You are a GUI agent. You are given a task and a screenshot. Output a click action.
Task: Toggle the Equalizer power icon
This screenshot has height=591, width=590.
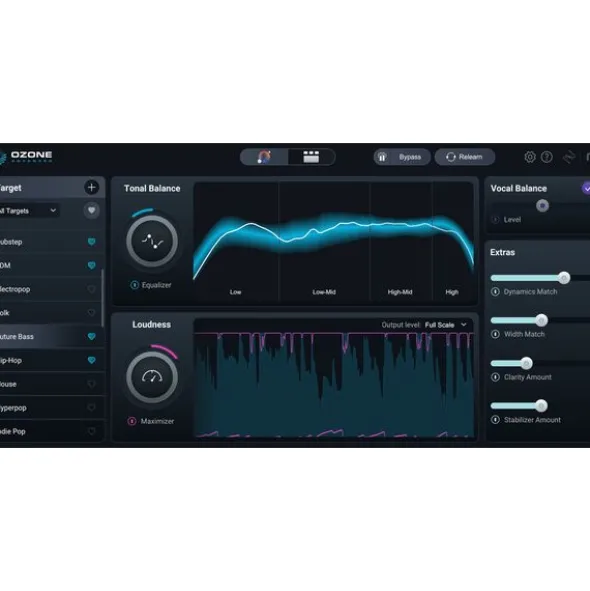134,285
